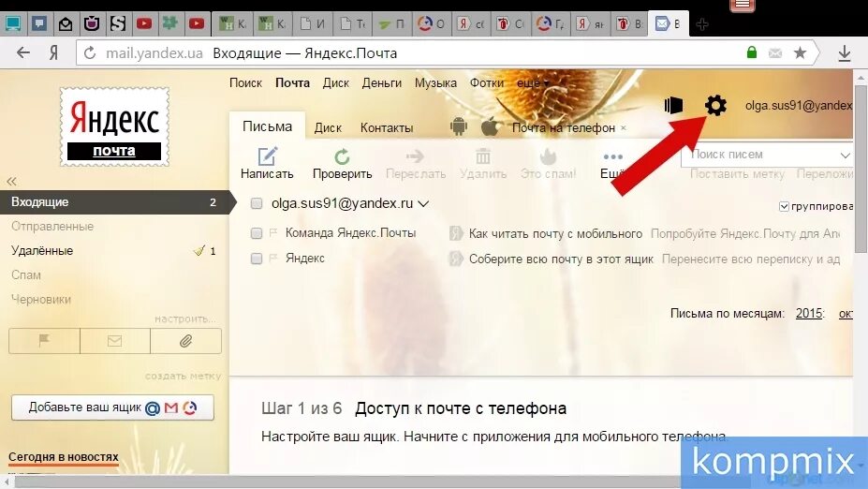Click the broom icon in the Удалённые row

coord(199,250)
